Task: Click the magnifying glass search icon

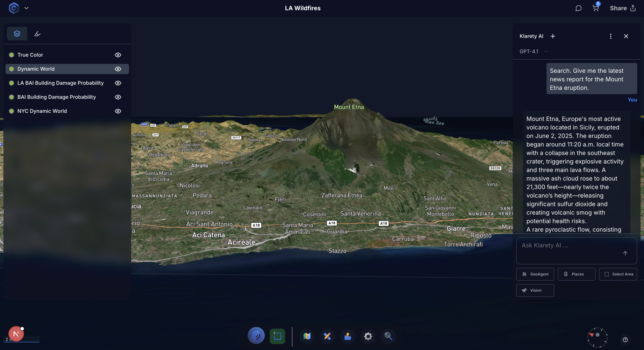Action: (x=388, y=336)
